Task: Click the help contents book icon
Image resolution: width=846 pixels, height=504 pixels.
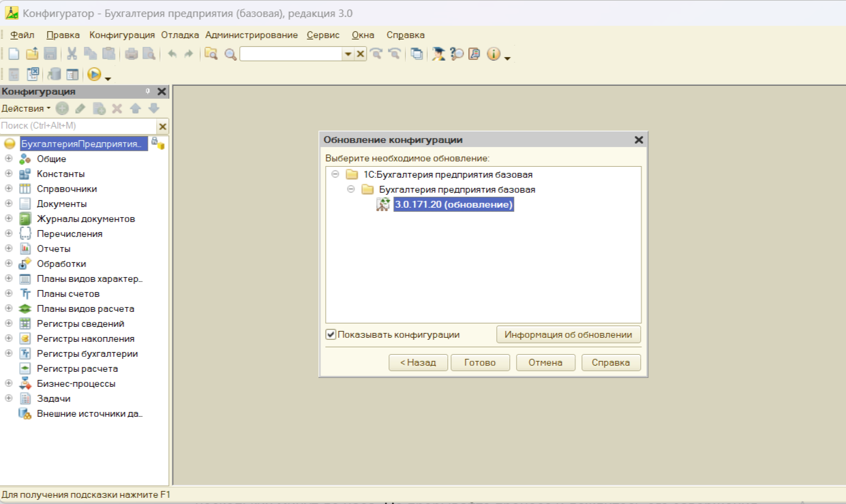Action: [474, 54]
